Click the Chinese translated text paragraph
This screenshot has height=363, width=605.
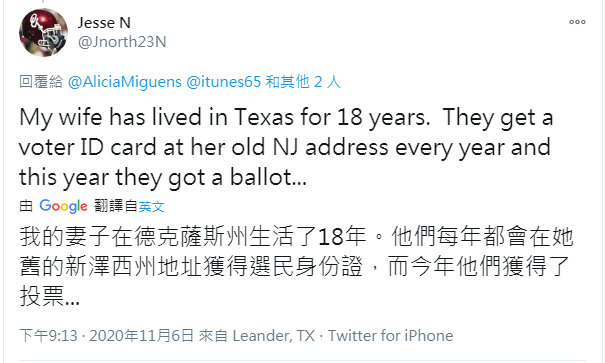point(296,267)
